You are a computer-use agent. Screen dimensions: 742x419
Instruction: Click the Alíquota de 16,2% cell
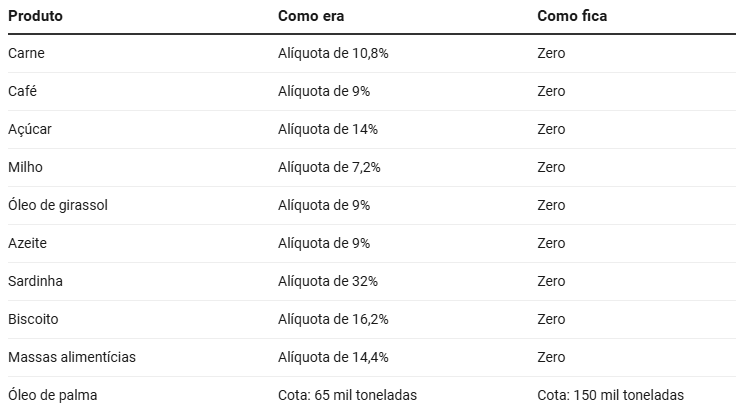point(333,319)
